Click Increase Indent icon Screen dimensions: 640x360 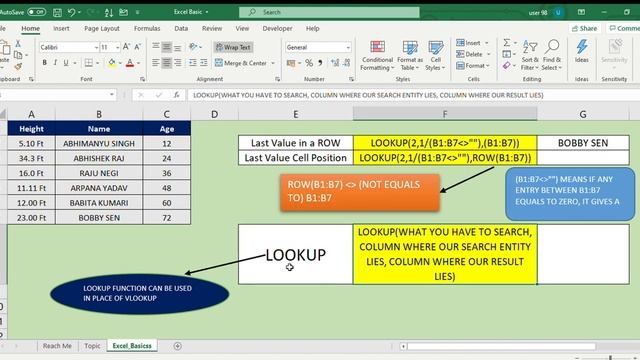[203, 63]
